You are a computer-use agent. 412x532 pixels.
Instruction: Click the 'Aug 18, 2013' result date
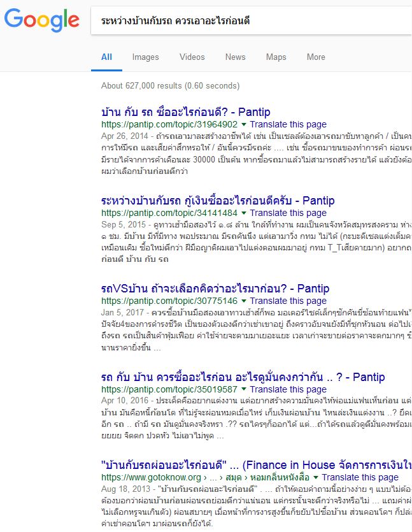point(125,489)
